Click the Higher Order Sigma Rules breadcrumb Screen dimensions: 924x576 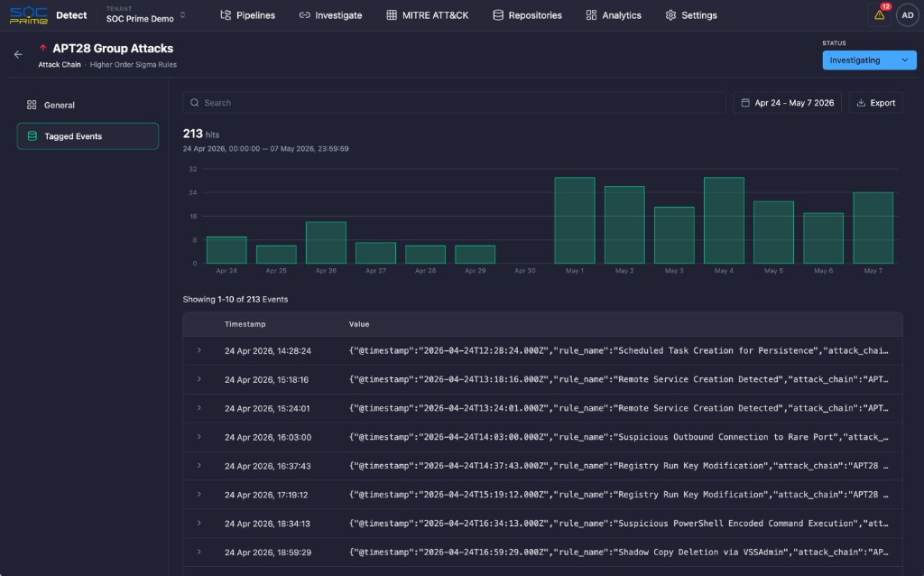134,65
